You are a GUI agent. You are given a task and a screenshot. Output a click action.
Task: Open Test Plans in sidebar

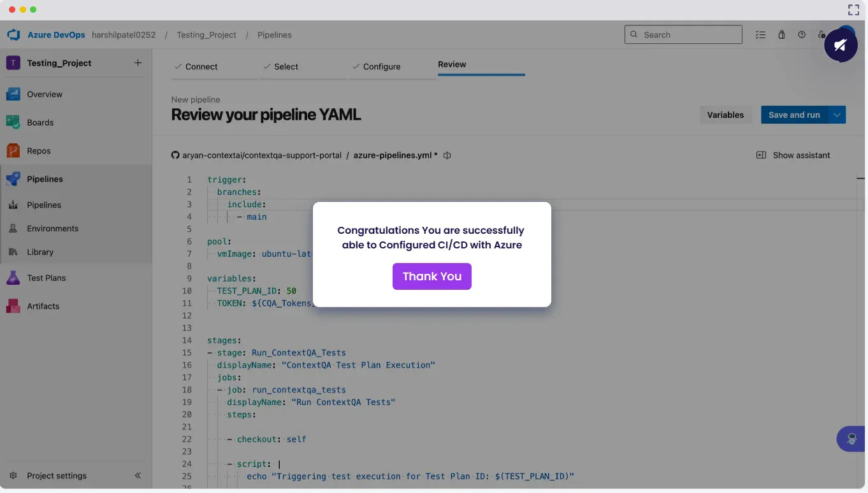[46, 278]
